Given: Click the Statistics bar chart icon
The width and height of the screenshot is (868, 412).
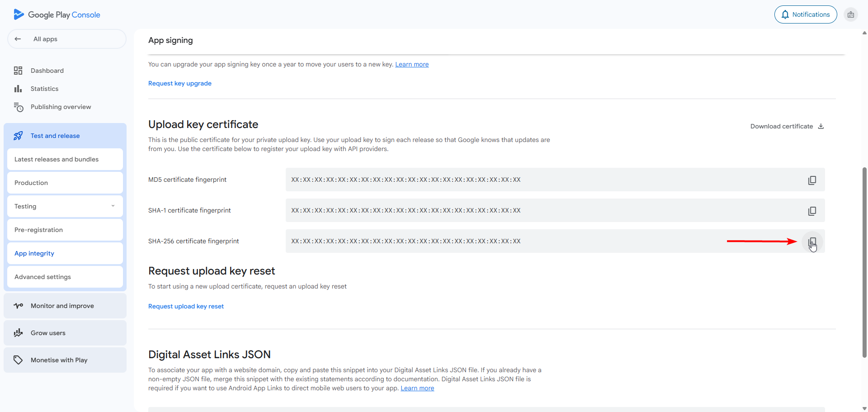Looking at the screenshot, I should (x=18, y=89).
